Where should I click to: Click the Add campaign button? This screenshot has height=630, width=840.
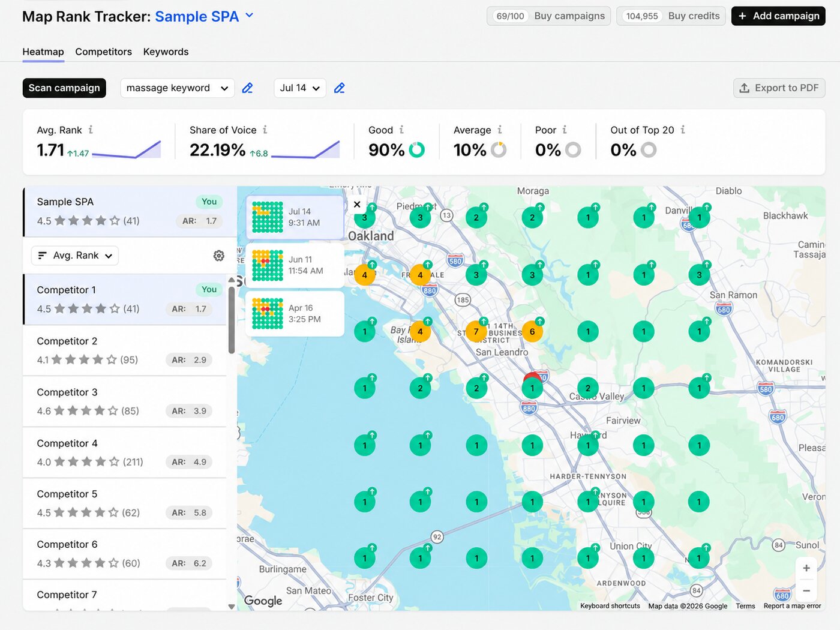[778, 16]
